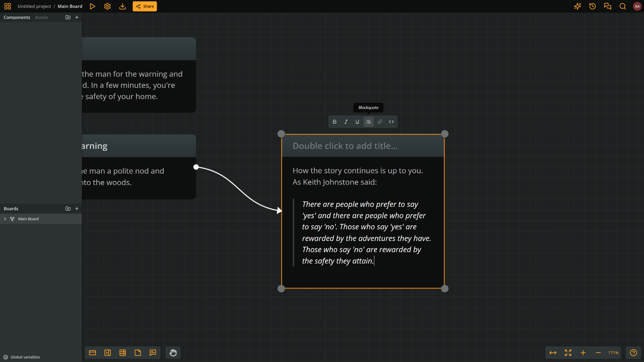
Task: Toggle bold text formatting
Action: pyautogui.click(x=334, y=122)
